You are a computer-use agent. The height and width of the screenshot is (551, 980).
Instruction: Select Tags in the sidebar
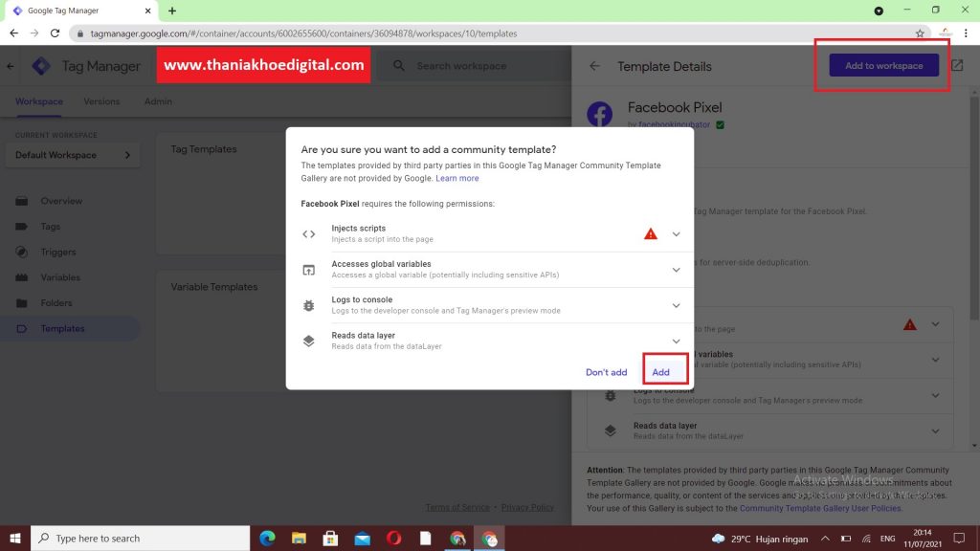point(49,227)
